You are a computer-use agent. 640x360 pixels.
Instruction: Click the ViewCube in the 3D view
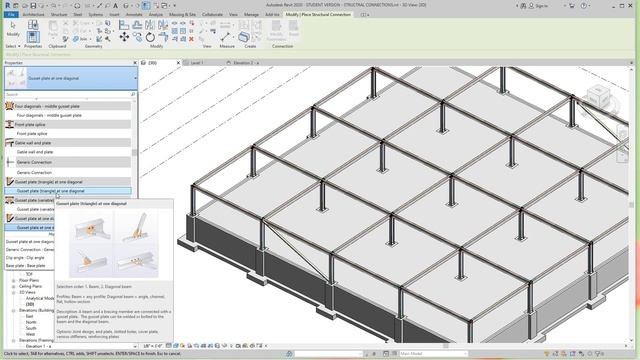(599, 97)
